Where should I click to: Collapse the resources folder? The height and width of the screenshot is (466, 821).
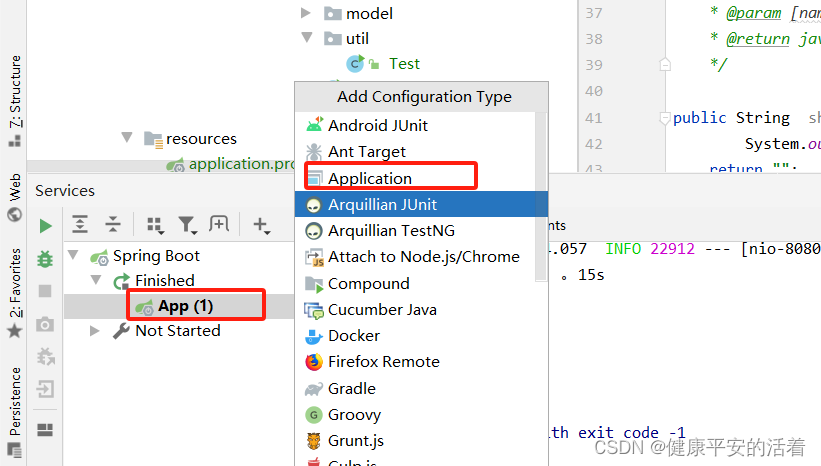[x=127, y=138]
